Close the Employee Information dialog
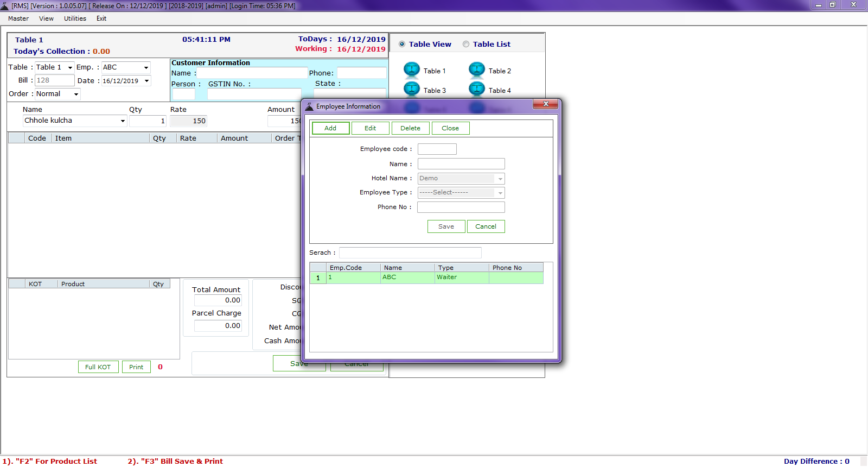 (545, 104)
